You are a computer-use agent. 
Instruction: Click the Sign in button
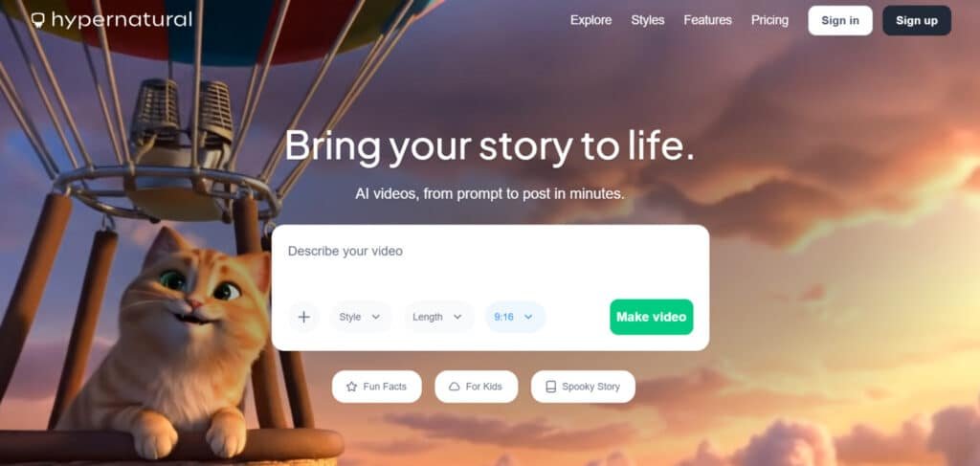[840, 21]
